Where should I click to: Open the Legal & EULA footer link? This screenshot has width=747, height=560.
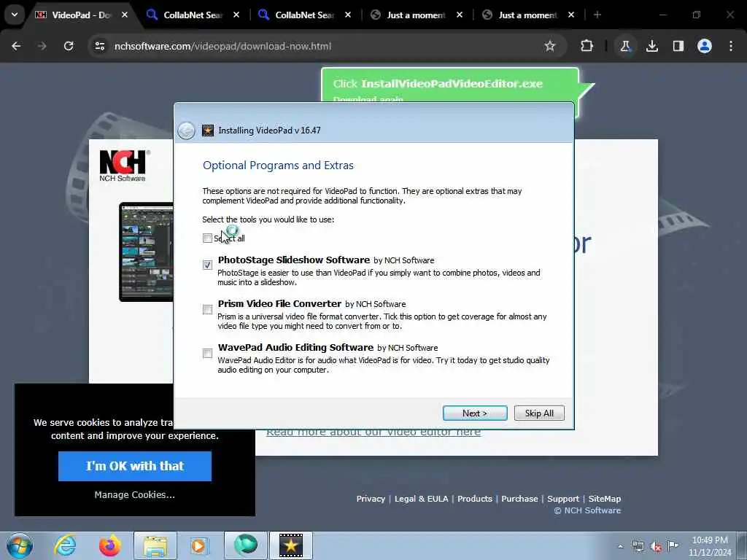click(x=422, y=499)
